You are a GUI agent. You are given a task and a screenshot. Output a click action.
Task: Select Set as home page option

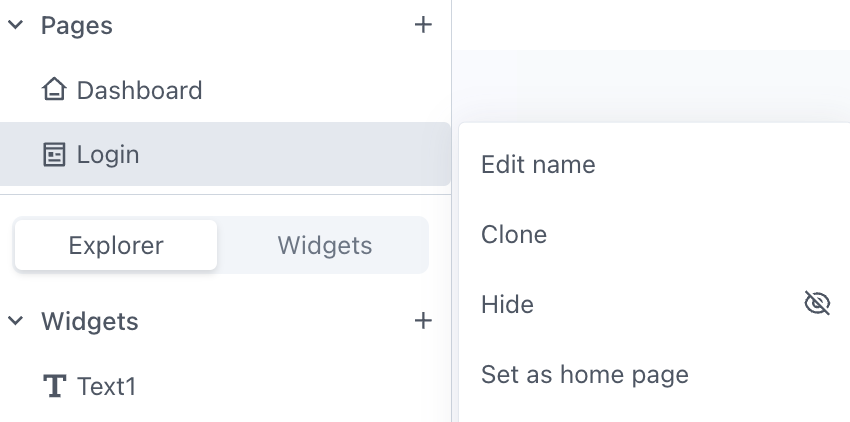click(x=585, y=375)
